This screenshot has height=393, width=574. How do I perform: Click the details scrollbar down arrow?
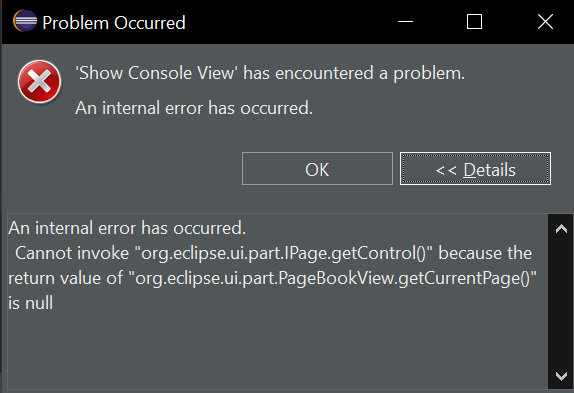tap(561, 376)
